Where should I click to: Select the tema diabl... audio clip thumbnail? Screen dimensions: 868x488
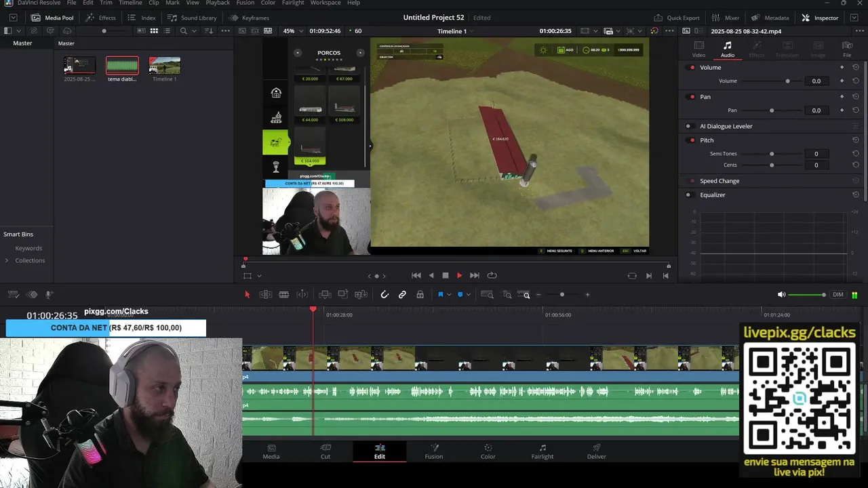click(x=122, y=66)
